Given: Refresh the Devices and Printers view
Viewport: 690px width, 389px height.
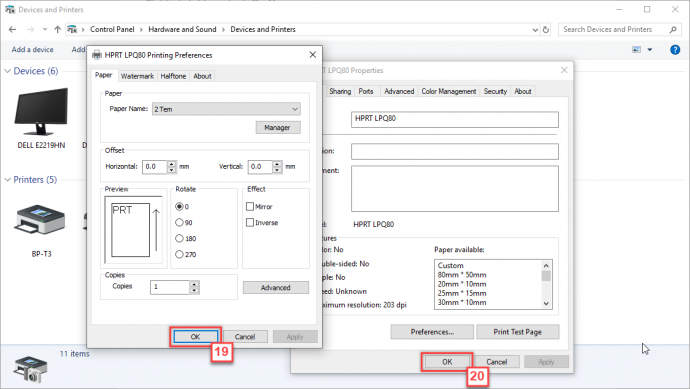Looking at the screenshot, I should click(x=546, y=29).
